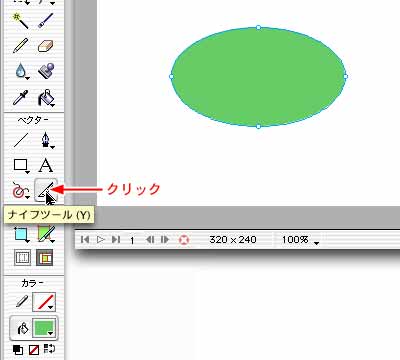Image resolution: width=400 pixels, height=360 pixels.
Task: Click the Knife tool
Action: [x=46, y=190]
